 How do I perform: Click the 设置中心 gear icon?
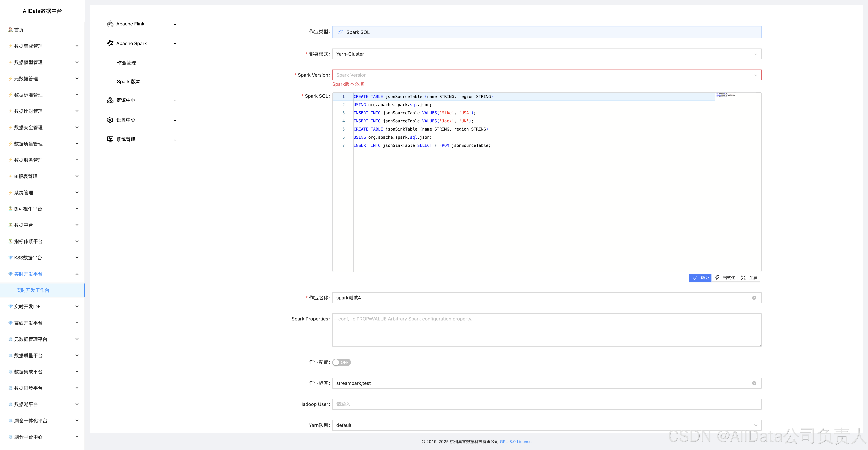(110, 120)
